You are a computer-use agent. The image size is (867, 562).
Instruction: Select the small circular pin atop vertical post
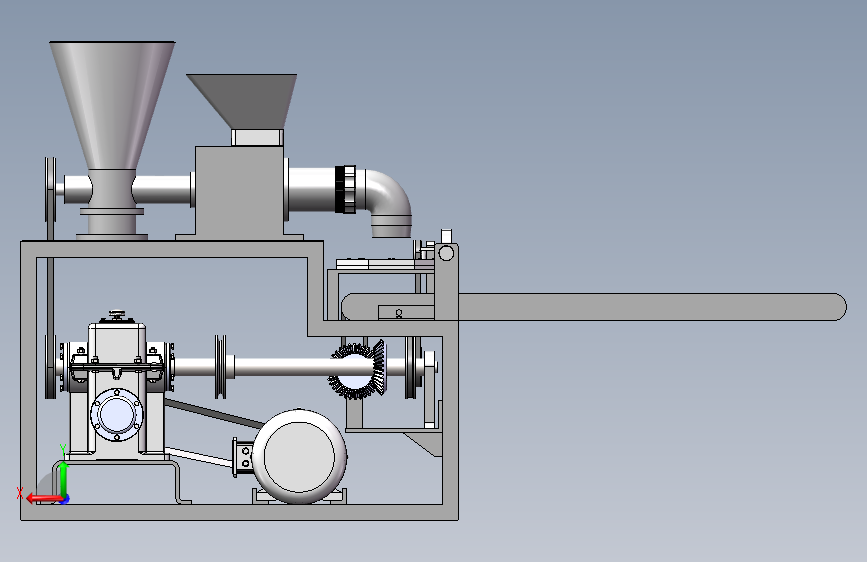[x=446, y=253]
